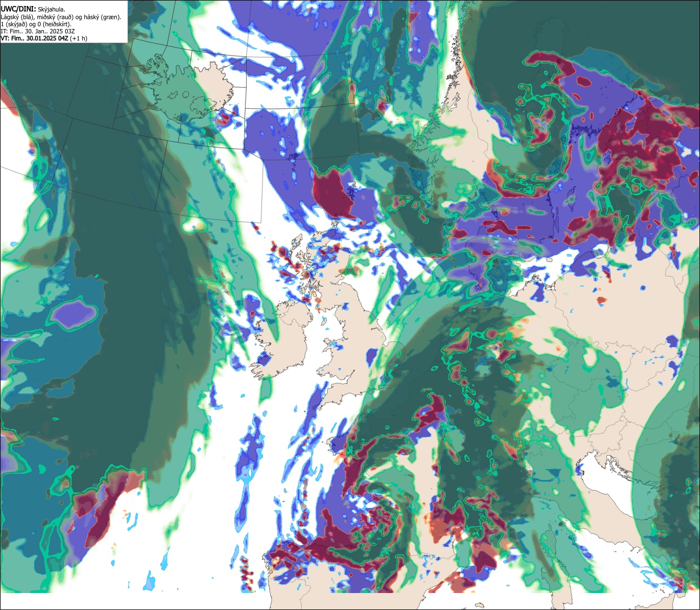The height and width of the screenshot is (610, 700).
Task: Click the 'Lágský (blá), miðský (rauð)' legend line
Action: pyautogui.click(x=61, y=17)
